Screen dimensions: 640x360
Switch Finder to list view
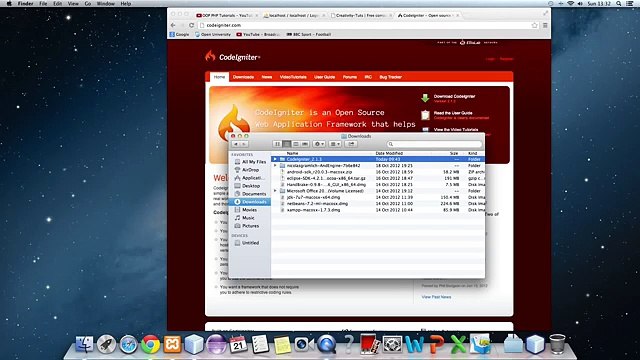click(287, 144)
